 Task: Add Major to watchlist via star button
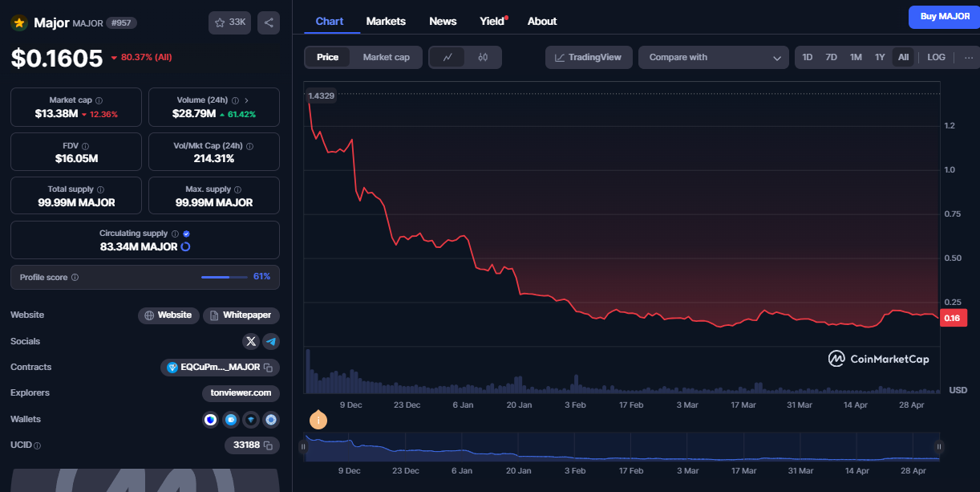[x=229, y=22]
